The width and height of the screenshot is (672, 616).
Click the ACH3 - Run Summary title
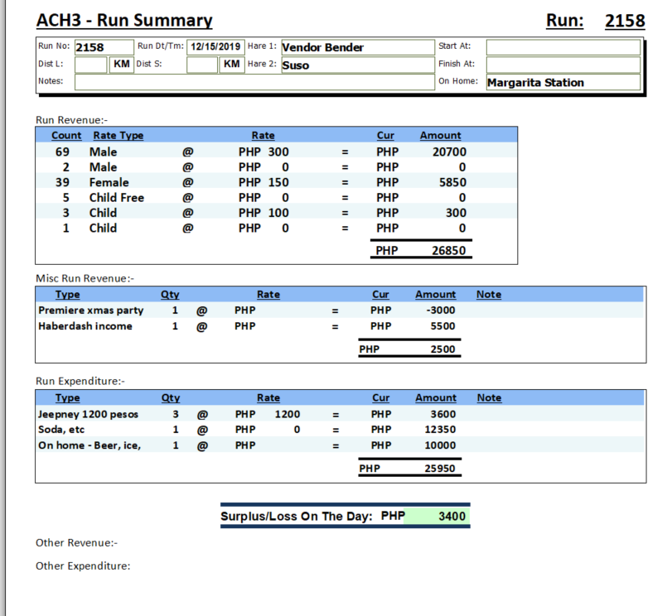[x=124, y=21]
